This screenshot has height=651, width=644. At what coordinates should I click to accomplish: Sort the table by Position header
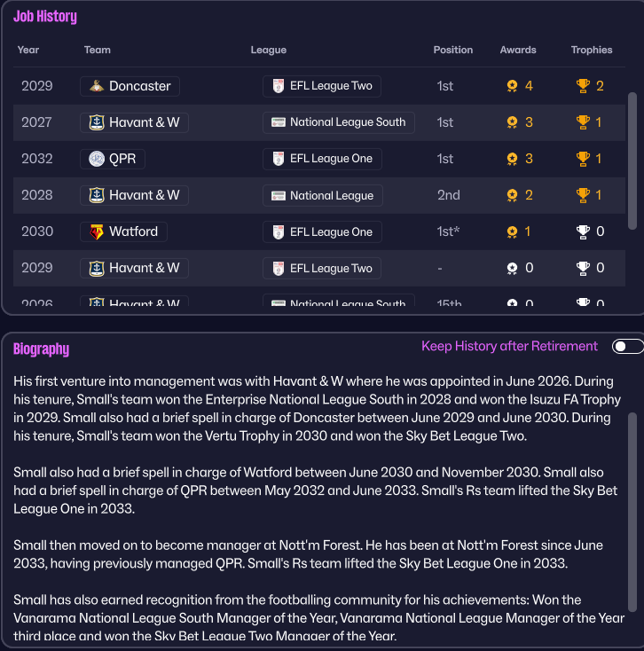[452, 50]
